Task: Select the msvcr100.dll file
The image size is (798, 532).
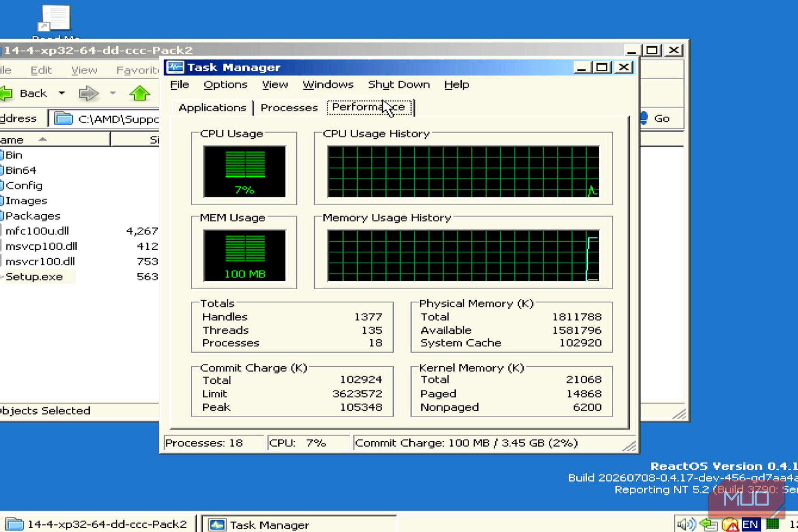Action: point(38,261)
